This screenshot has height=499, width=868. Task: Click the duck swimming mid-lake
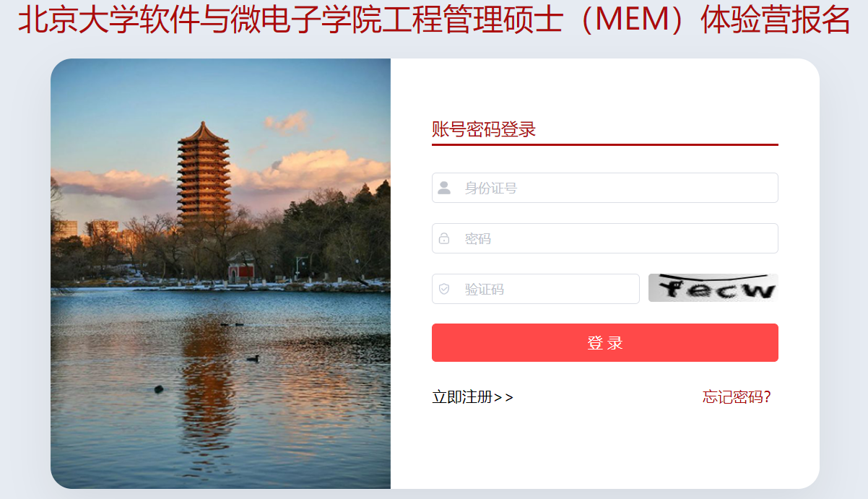[253, 357]
